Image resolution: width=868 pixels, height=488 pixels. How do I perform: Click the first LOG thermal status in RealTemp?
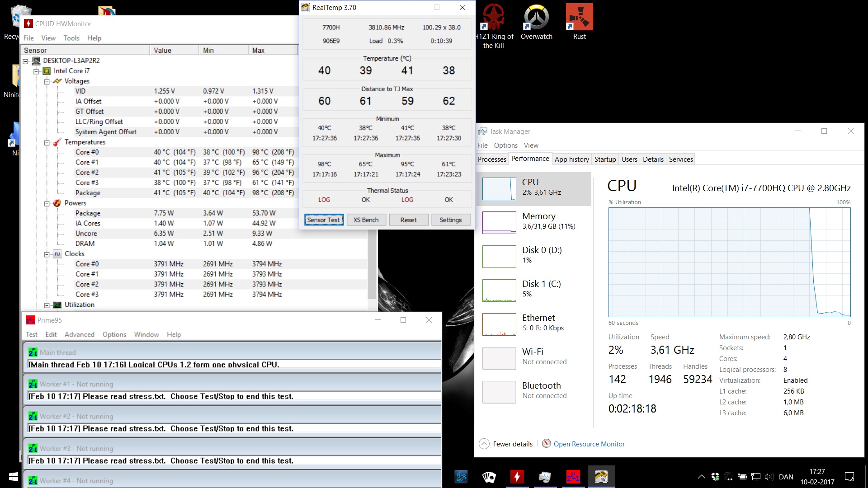[324, 199]
